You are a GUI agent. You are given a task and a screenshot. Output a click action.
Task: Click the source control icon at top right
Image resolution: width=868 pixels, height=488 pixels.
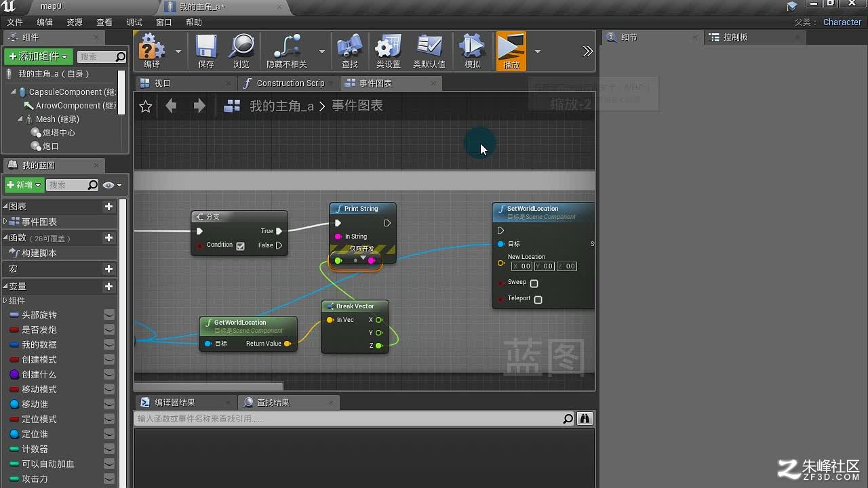[792, 7]
